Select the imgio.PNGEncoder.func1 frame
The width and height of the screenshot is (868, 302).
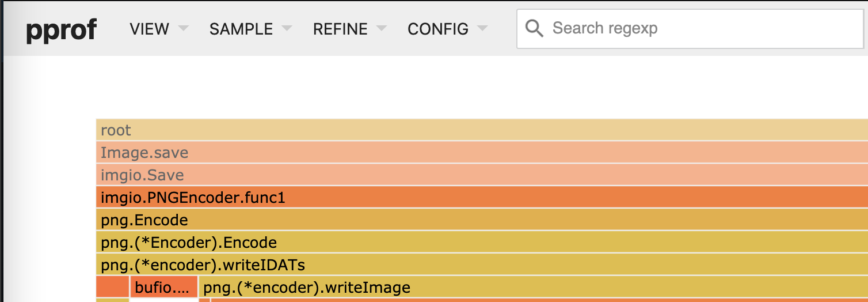[x=482, y=197]
